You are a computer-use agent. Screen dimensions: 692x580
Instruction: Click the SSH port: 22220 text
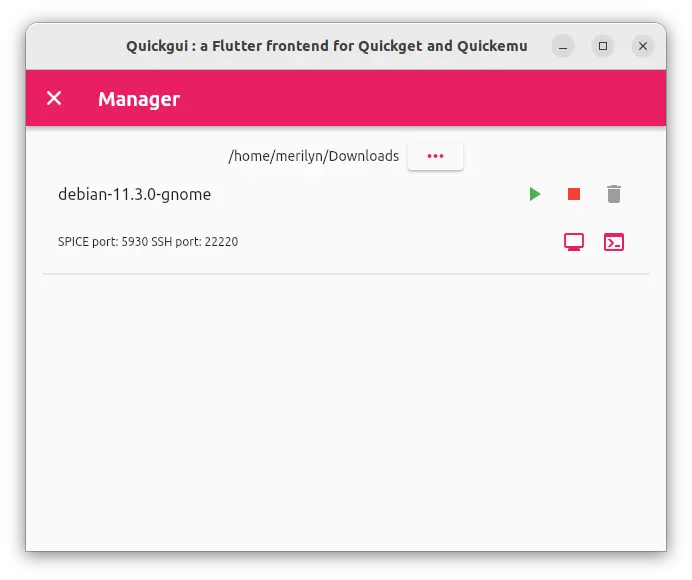(x=195, y=242)
